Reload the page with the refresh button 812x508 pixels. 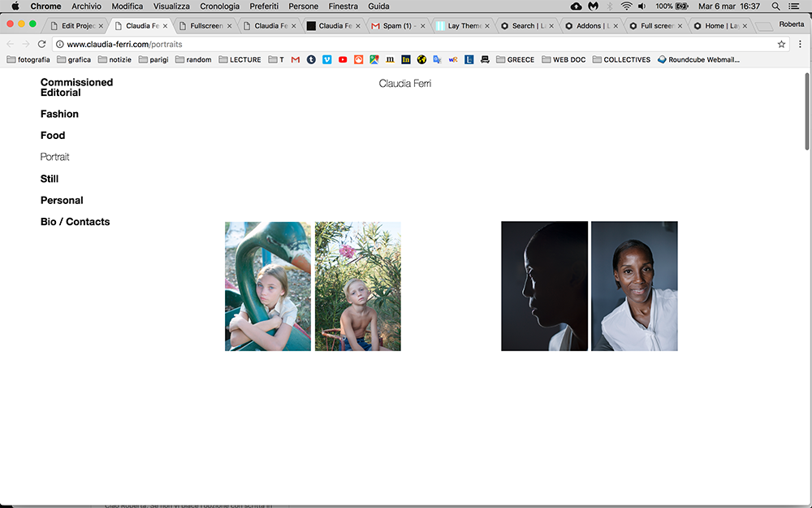click(x=42, y=44)
